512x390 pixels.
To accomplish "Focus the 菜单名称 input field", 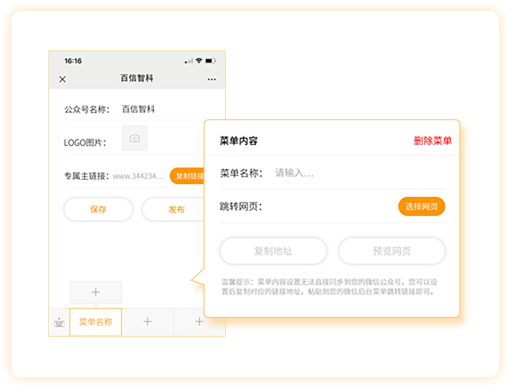I will 359,173.
